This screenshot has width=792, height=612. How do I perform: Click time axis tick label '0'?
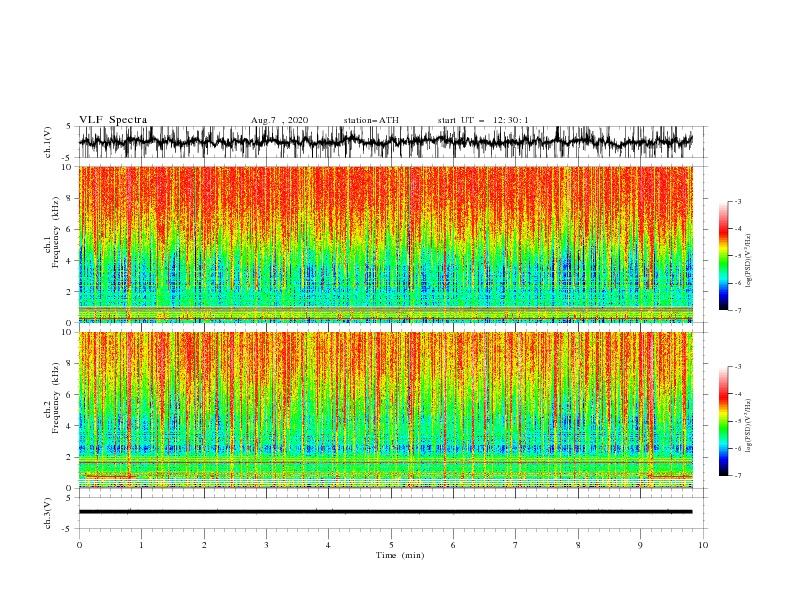click(79, 545)
